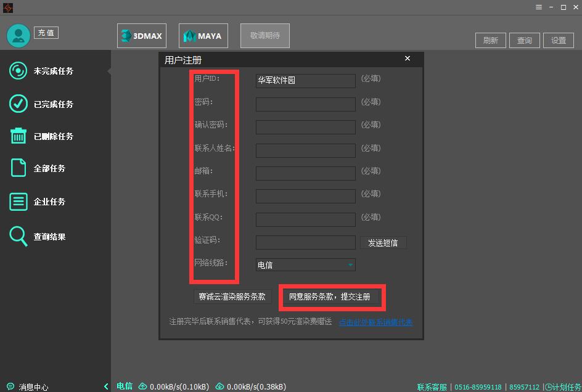Screen dimensions: 582x392
Task: Click the 未完成任务 unfinished tasks icon
Action: [x=18, y=71]
